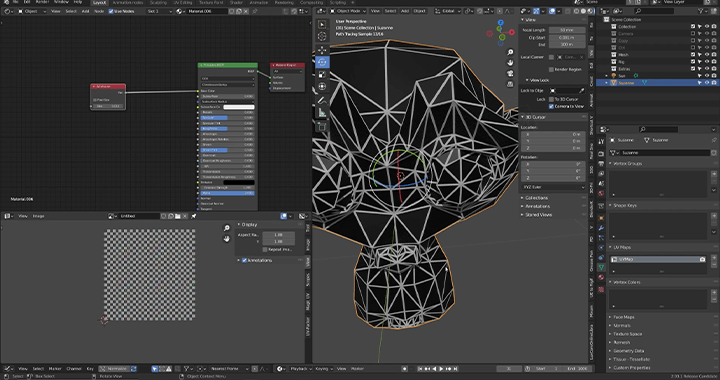Adjust the Alpha slider in Principled BSDF node
Image resolution: width=720 pixels, height=380 pixels.
click(x=227, y=193)
